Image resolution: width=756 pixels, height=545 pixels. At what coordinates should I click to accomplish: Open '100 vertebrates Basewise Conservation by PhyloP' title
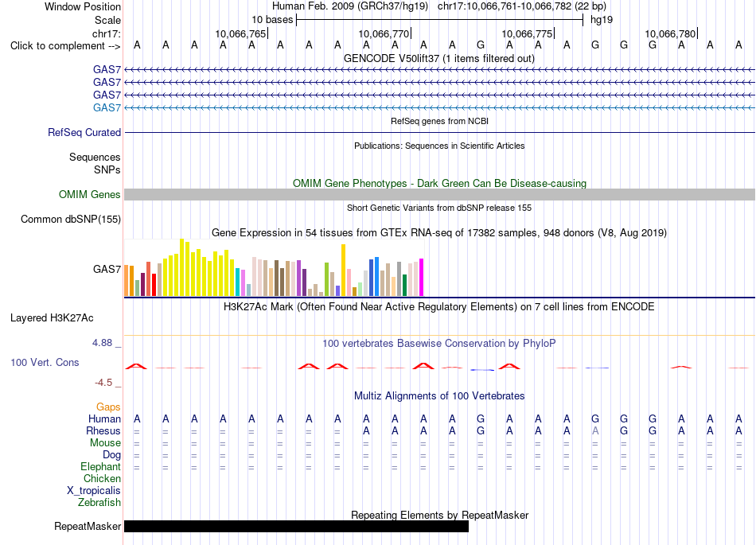pos(439,343)
